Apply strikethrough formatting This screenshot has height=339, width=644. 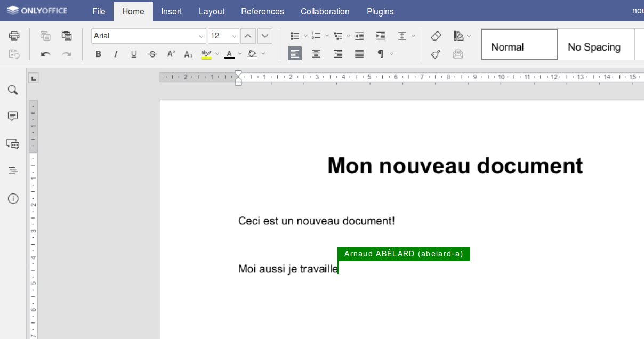(152, 53)
